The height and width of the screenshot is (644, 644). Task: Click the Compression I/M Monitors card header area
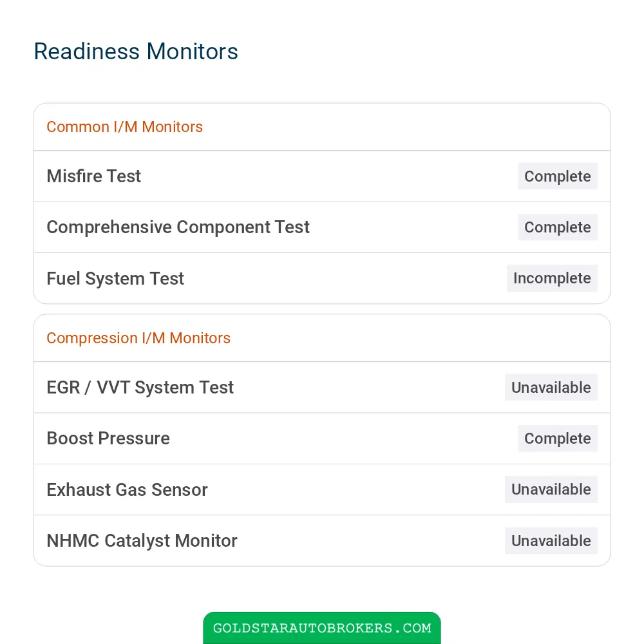[x=322, y=338]
